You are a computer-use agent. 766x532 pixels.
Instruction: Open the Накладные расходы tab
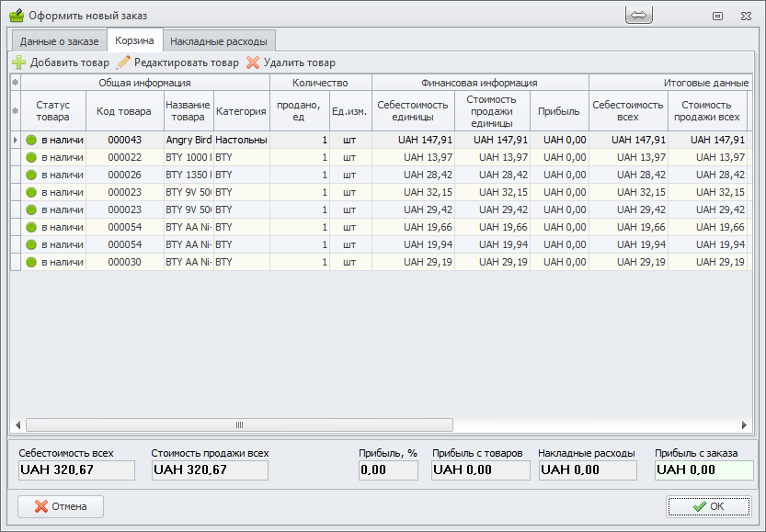click(x=219, y=41)
